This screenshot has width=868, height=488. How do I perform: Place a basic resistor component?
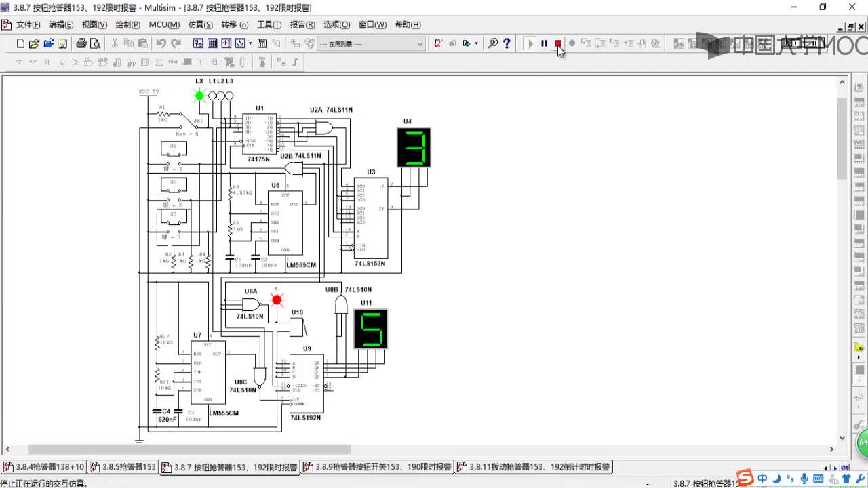[33, 62]
